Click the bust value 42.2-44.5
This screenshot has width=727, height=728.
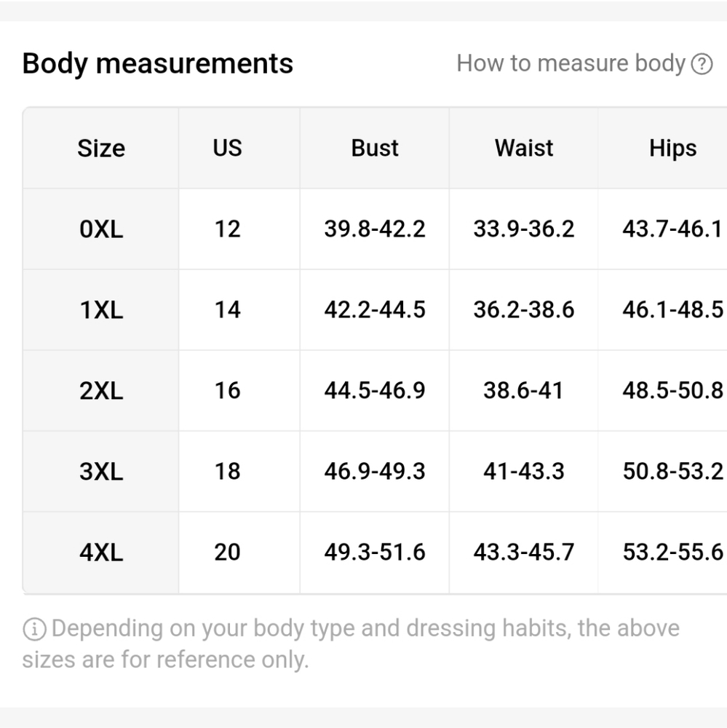(375, 309)
